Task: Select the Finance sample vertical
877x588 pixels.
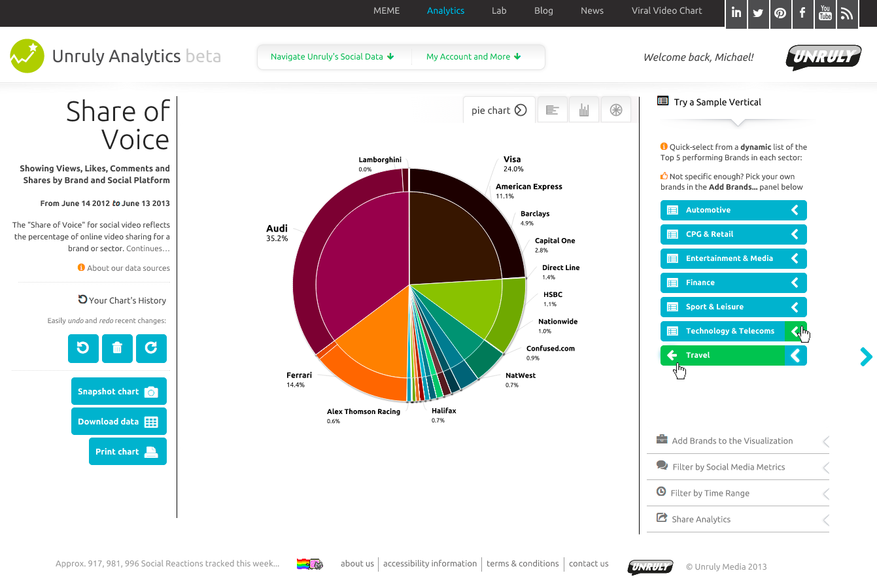Action: pos(734,283)
